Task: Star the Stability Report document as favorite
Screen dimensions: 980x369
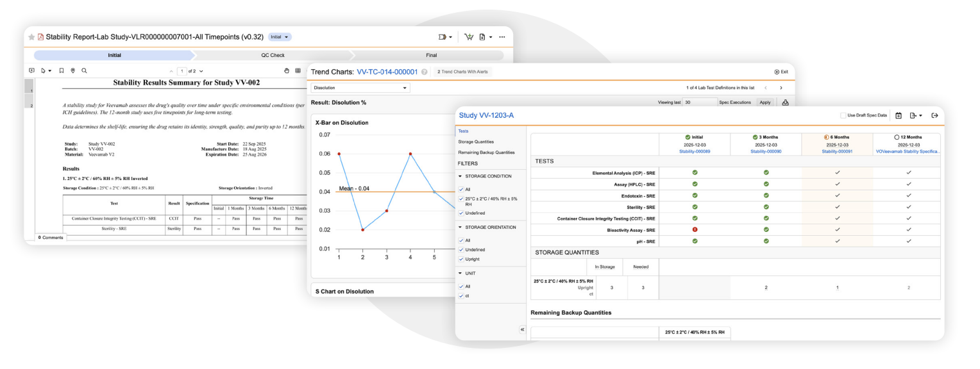Action: (31, 37)
